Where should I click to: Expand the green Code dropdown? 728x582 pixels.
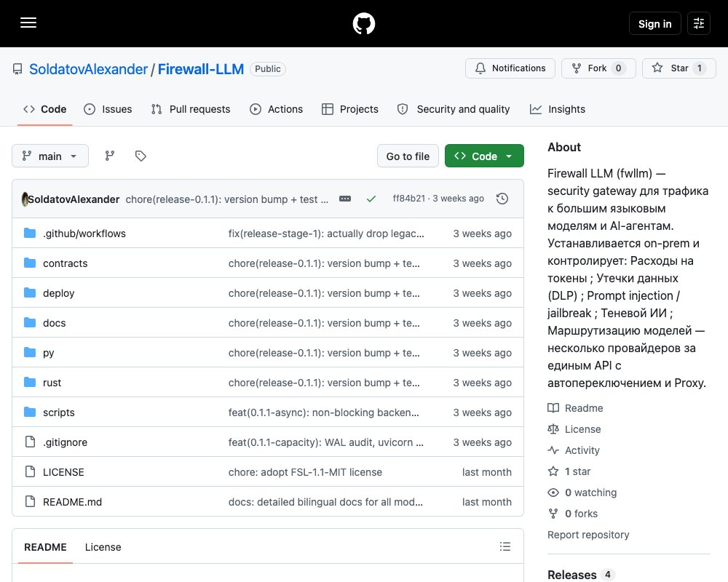pyautogui.click(x=484, y=156)
